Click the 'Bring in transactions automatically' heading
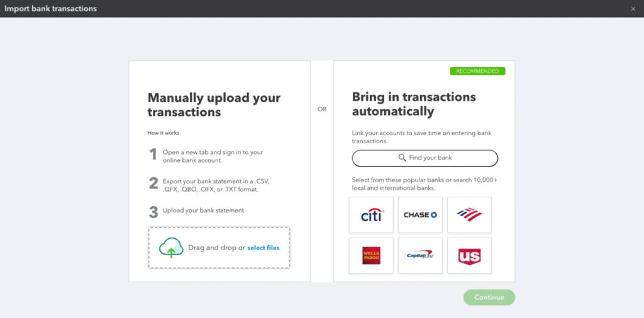This screenshot has width=644, height=318. 414,104
